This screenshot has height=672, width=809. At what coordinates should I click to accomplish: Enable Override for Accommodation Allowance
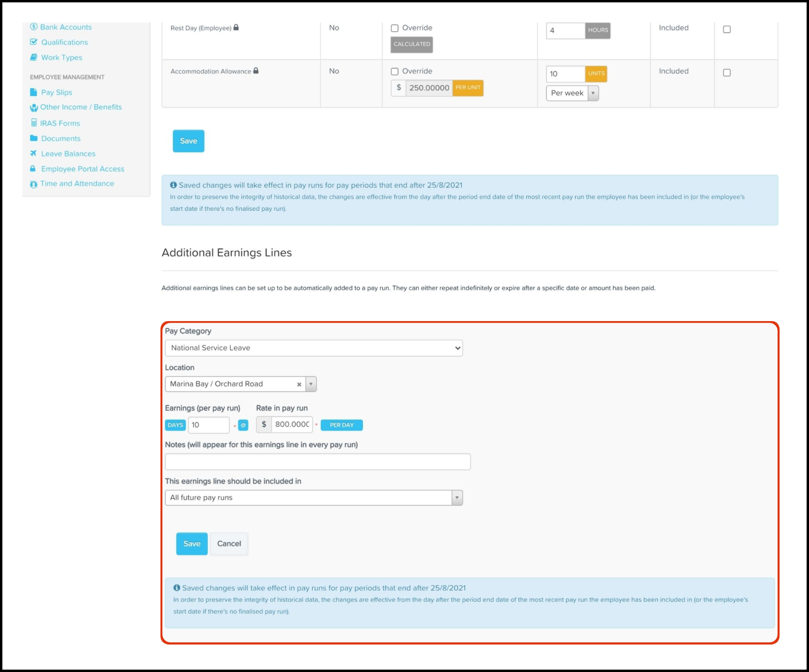(x=395, y=71)
